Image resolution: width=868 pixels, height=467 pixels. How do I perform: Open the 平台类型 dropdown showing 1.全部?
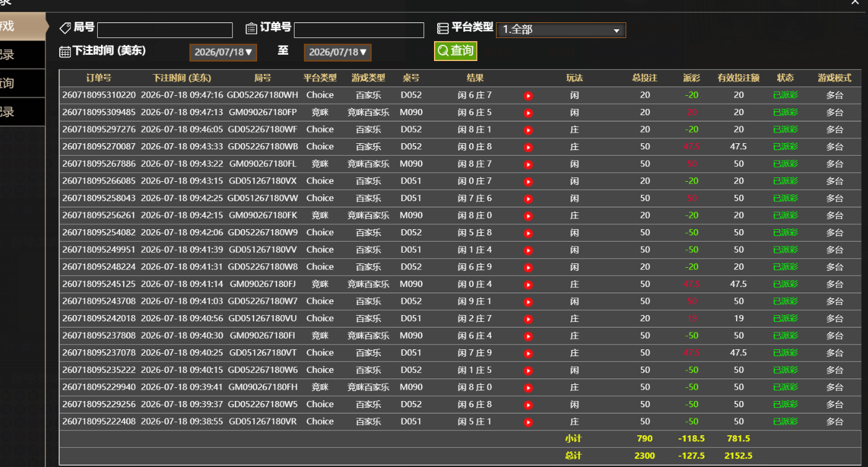click(561, 30)
